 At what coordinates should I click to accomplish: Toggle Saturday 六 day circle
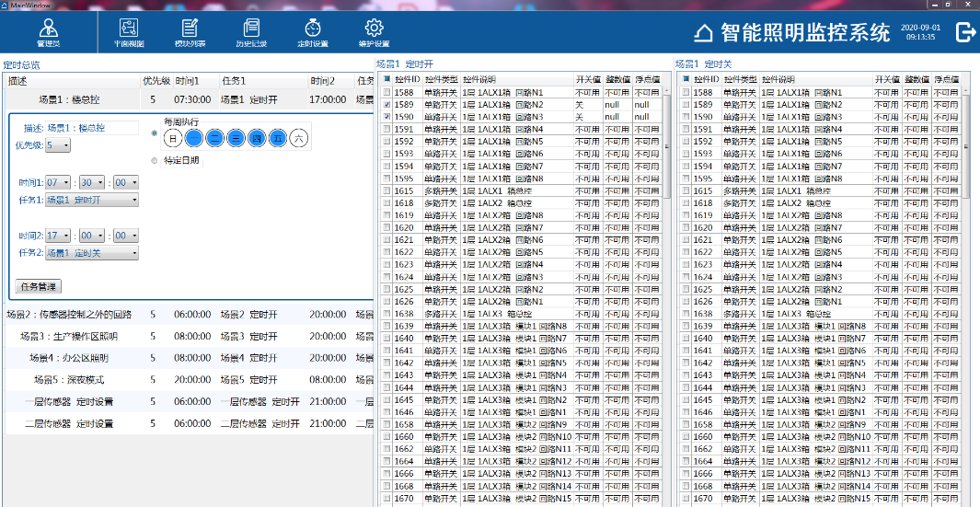pyautogui.click(x=299, y=138)
